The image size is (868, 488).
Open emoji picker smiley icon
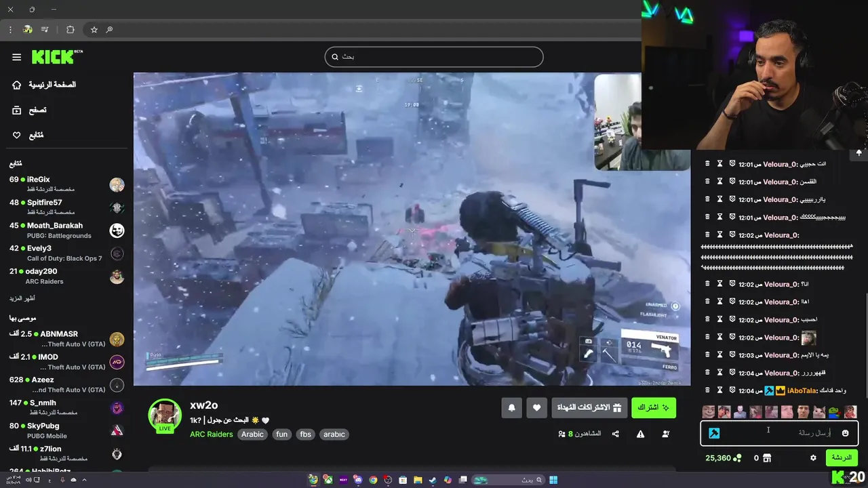(x=845, y=433)
